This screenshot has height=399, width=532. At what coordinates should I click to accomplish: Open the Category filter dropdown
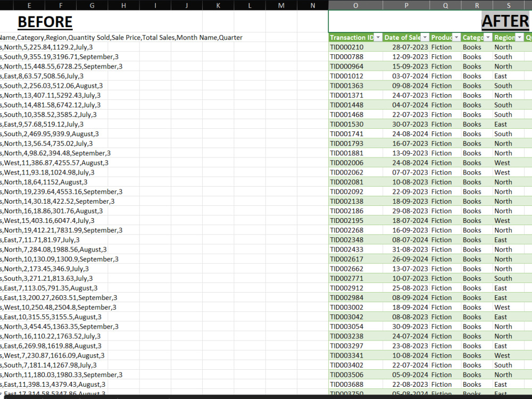click(x=488, y=38)
